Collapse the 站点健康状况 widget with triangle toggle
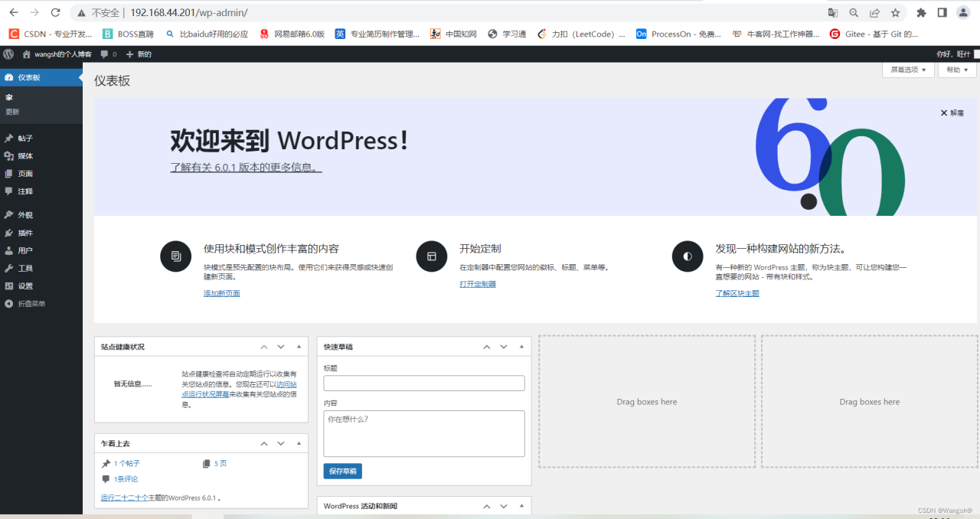This screenshot has width=980, height=519. tap(299, 347)
